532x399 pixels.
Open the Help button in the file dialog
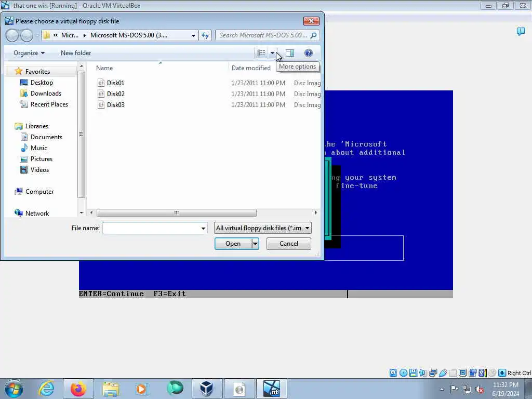click(308, 53)
